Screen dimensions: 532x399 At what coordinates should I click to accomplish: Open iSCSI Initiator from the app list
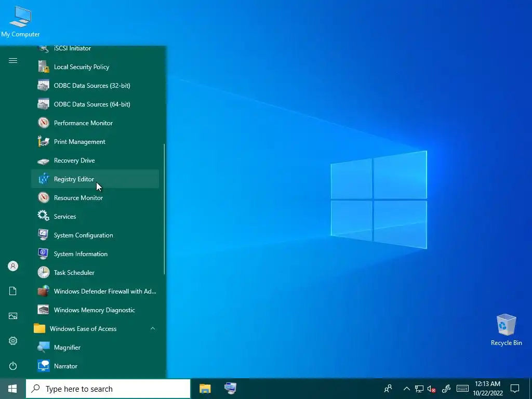95,48
